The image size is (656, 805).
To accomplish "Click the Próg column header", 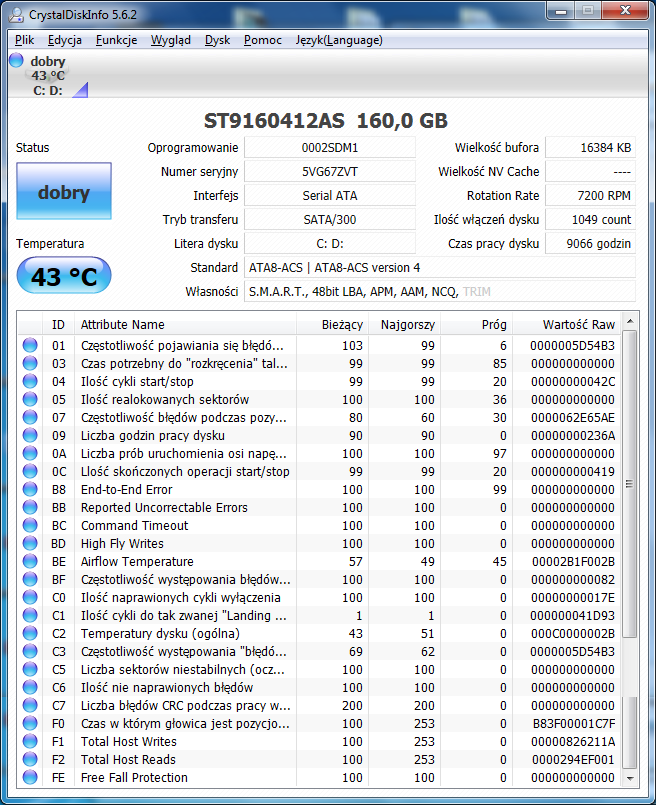I will click(476, 324).
